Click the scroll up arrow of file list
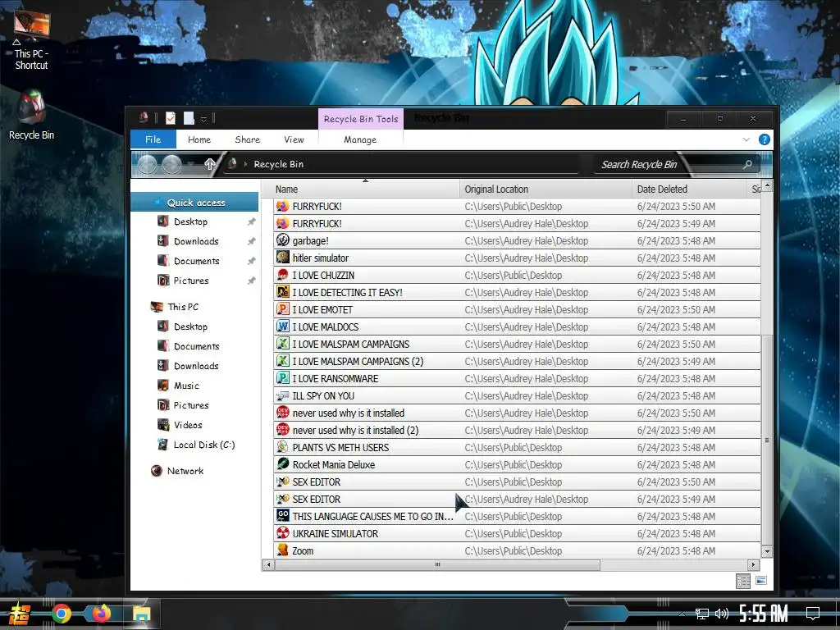The width and height of the screenshot is (840, 630). (x=767, y=185)
